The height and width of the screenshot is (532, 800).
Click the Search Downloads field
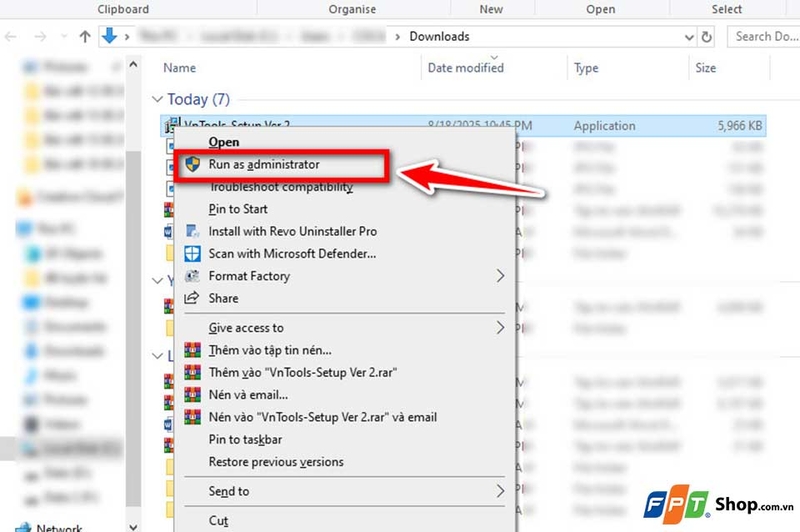(x=763, y=36)
